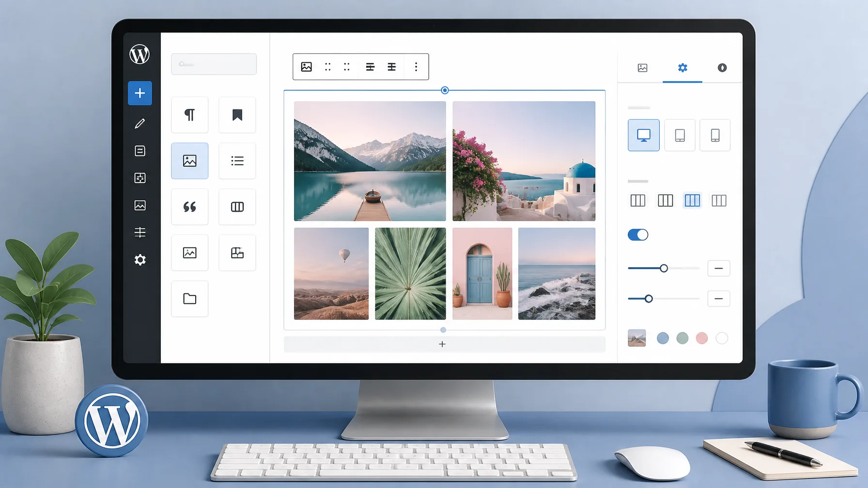Choose the highlighted third column layout option

692,200
